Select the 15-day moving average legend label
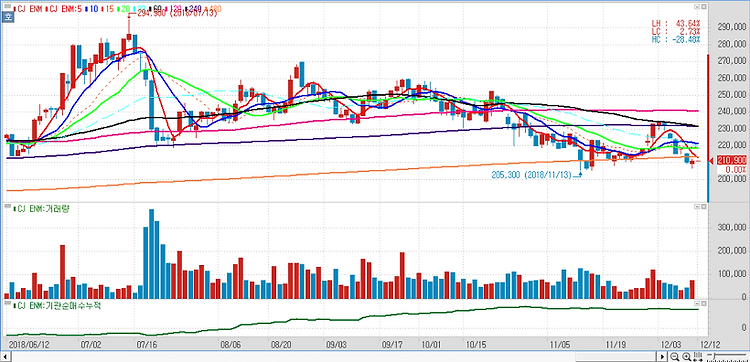Viewport: 750px width, 362px height. point(109,9)
